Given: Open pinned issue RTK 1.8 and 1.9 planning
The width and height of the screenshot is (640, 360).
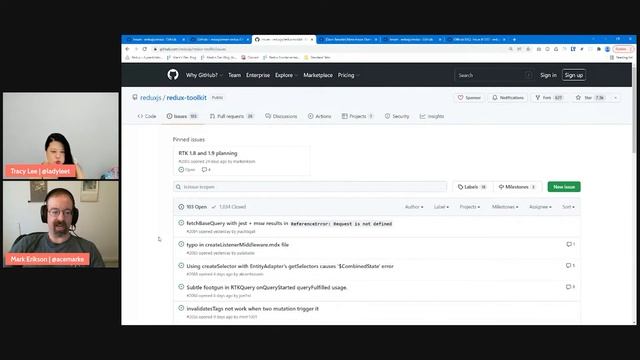Looking at the screenshot, I should (x=208, y=153).
